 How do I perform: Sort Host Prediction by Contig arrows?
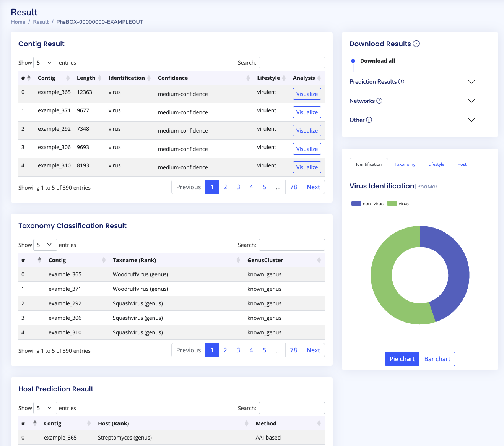click(x=89, y=423)
